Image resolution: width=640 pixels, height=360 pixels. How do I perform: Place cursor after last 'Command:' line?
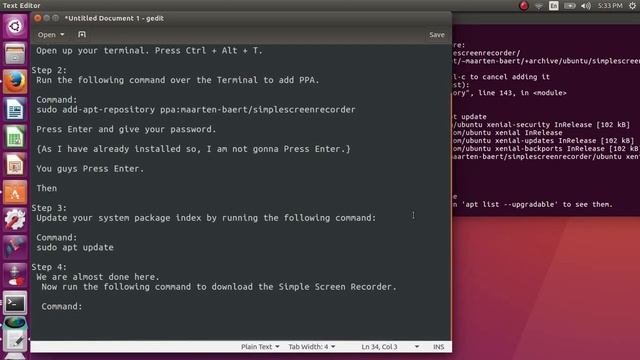(x=83, y=307)
